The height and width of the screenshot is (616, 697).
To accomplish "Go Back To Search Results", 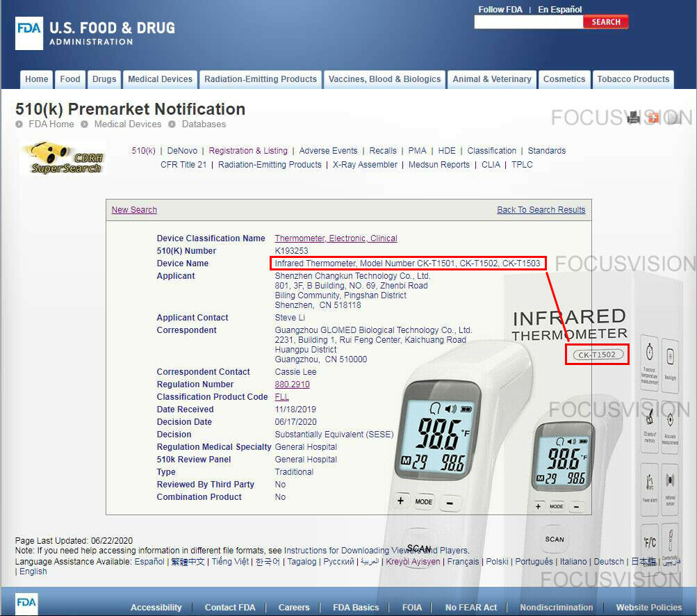I will [x=541, y=210].
